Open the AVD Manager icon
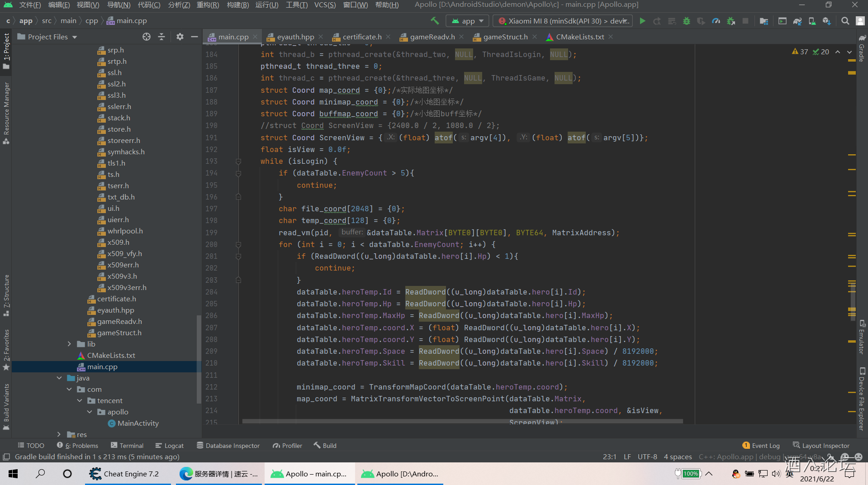This screenshot has height=485, width=868. [x=812, y=21]
